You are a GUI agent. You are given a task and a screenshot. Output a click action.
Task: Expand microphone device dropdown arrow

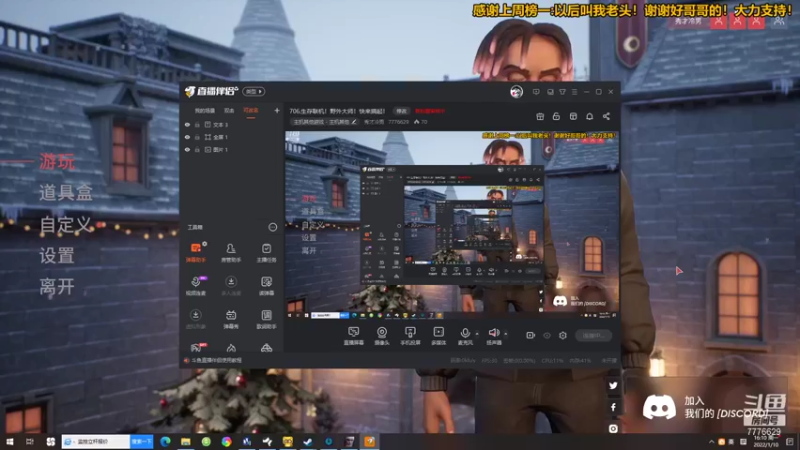[477, 334]
